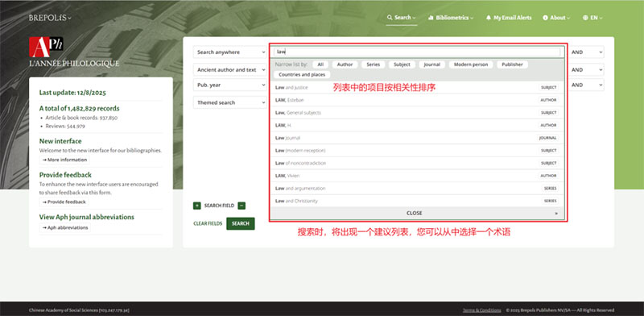Click the minus icon to remove search field

point(242,206)
